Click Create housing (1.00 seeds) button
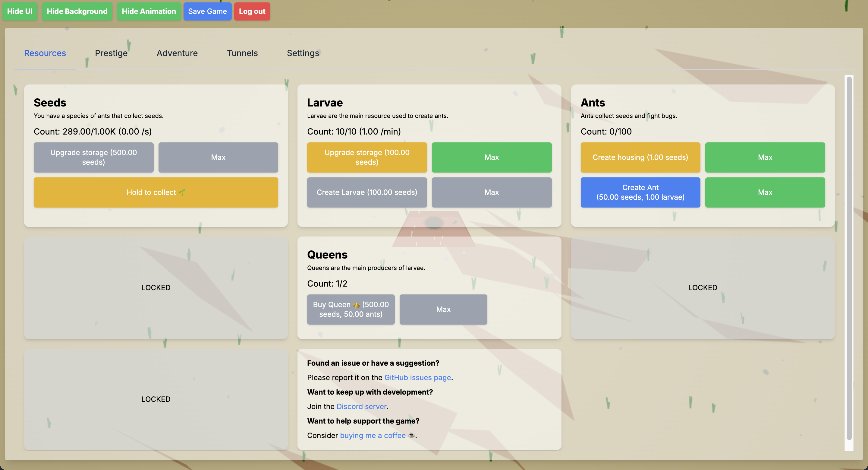This screenshot has width=868, height=470. pyautogui.click(x=640, y=157)
